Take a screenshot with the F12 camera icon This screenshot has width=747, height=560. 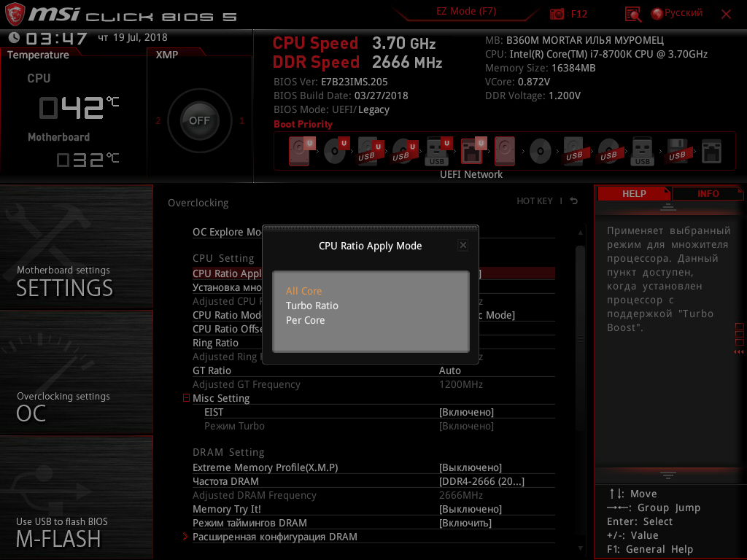(557, 14)
